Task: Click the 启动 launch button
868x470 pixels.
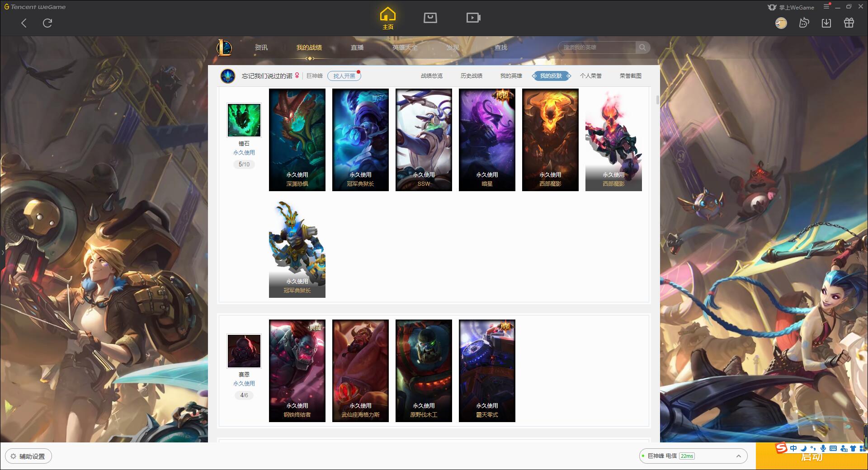Action: click(x=811, y=457)
